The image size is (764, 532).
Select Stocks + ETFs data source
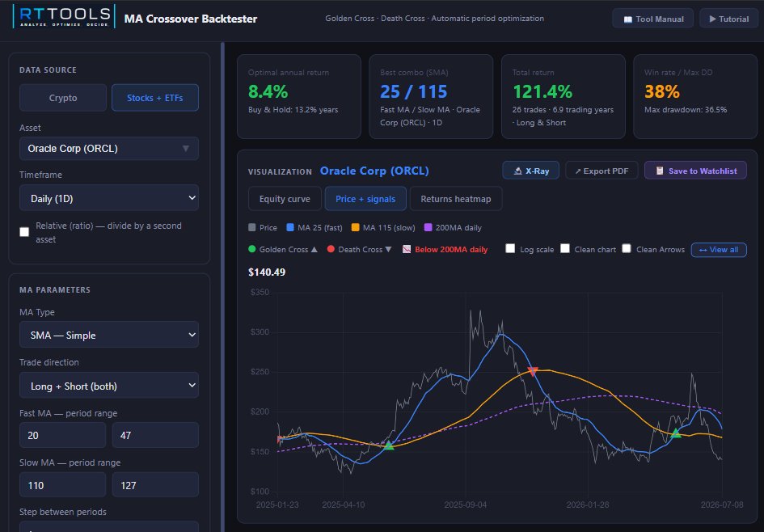[x=155, y=98]
